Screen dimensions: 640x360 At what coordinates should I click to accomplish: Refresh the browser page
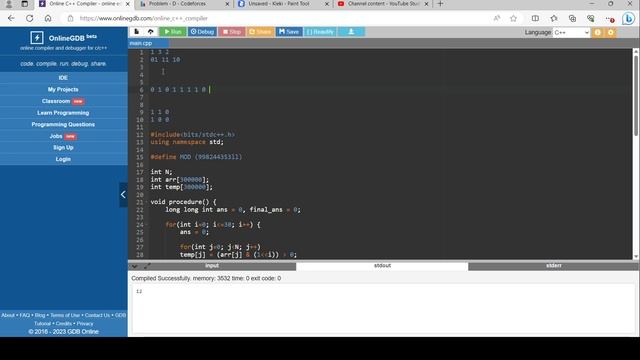point(30,18)
